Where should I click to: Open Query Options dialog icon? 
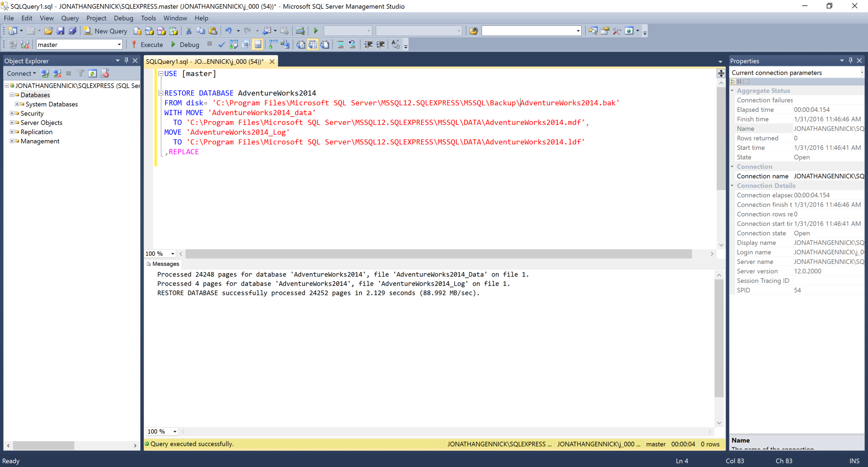click(246, 44)
